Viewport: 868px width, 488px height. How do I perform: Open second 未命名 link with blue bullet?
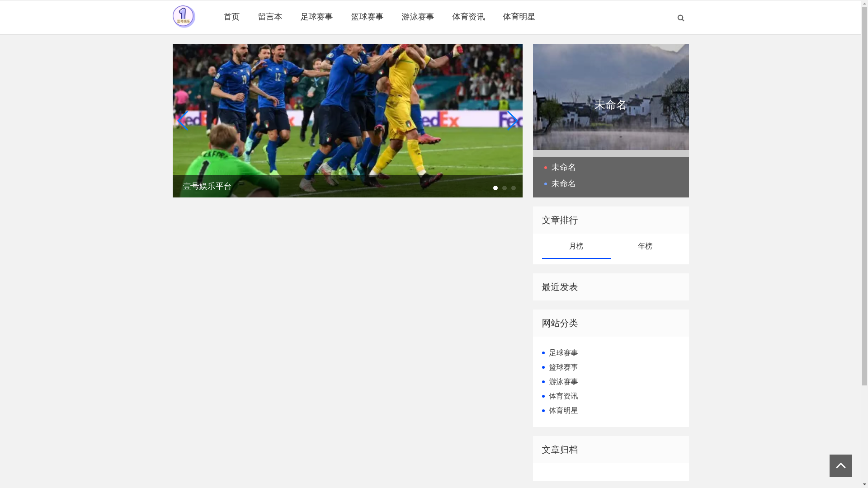pos(563,183)
